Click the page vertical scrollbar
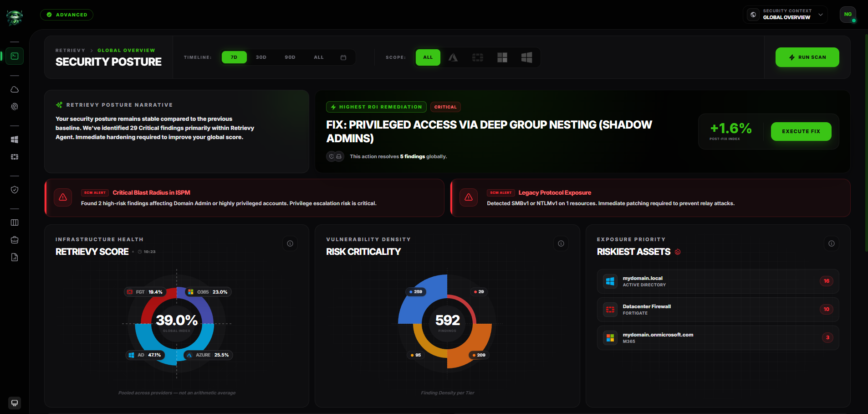The width and height of the screenshot is (868, 414). (866, 142)
